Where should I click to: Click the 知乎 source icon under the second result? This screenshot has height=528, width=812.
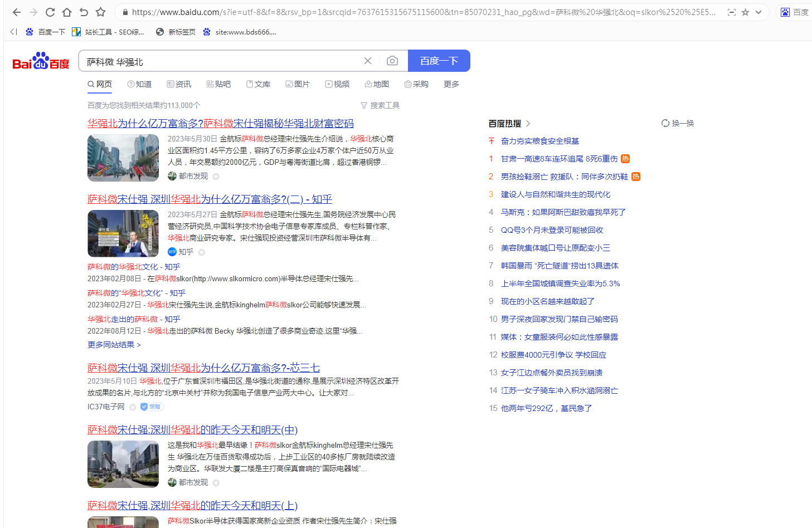(172, 252)
